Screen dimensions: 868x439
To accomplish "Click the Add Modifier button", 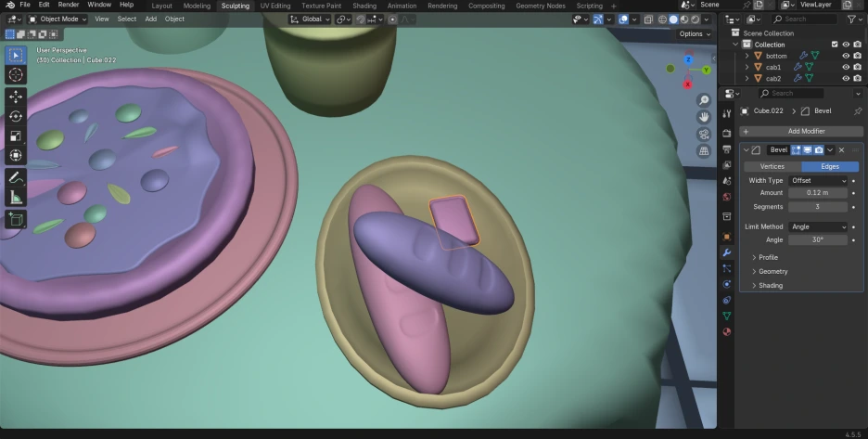I will click(801, 132).
